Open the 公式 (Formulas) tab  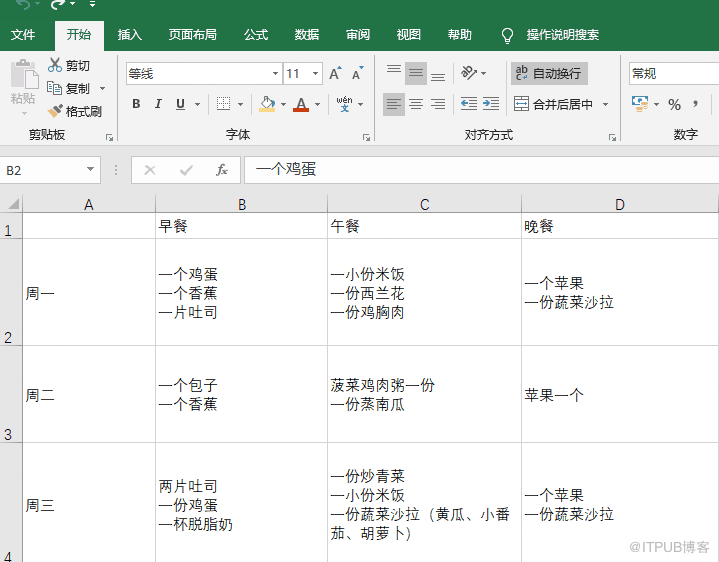(256, 35)
